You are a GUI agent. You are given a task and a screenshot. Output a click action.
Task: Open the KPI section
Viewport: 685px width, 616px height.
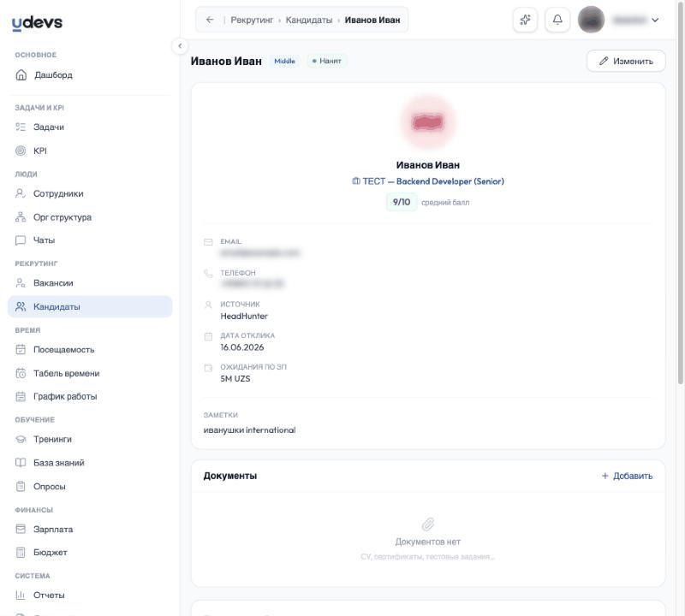[x=90, y=151]
